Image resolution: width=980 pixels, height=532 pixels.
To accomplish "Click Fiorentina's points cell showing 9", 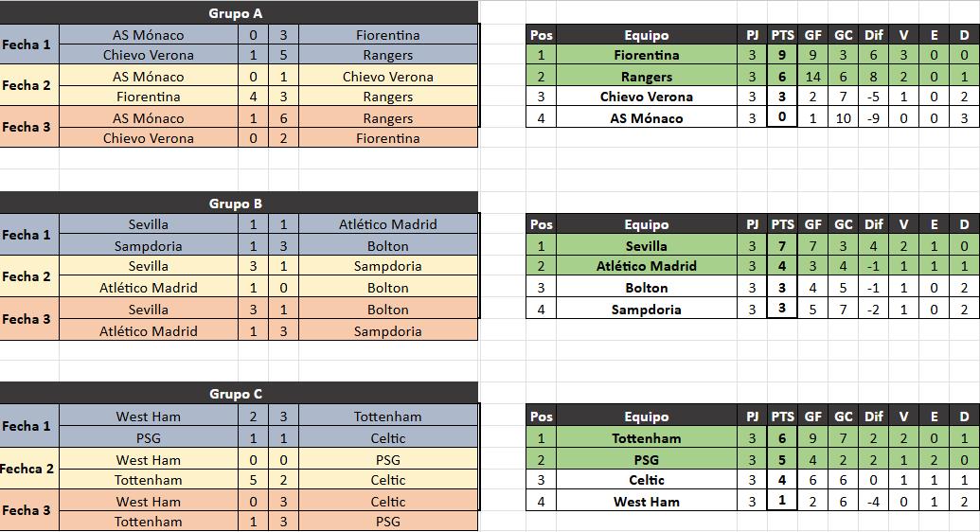I will (x=782, y=55).
